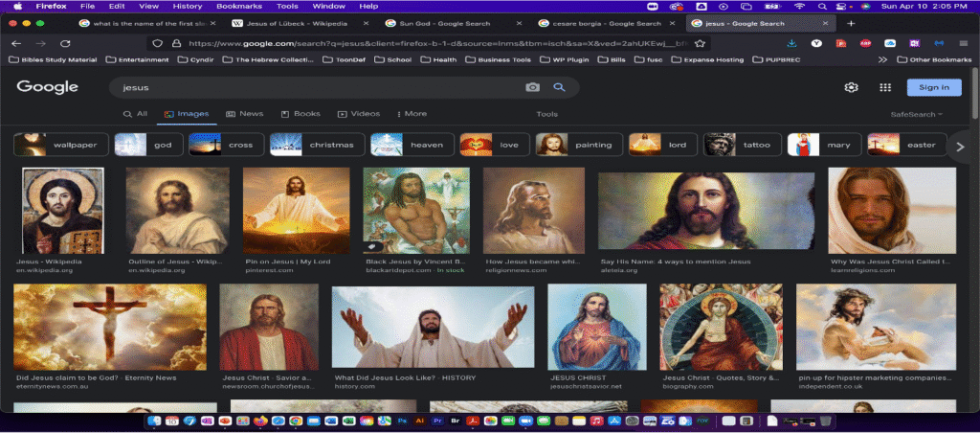Expand the SafeSearch dropdown

(x=916, y=114)
